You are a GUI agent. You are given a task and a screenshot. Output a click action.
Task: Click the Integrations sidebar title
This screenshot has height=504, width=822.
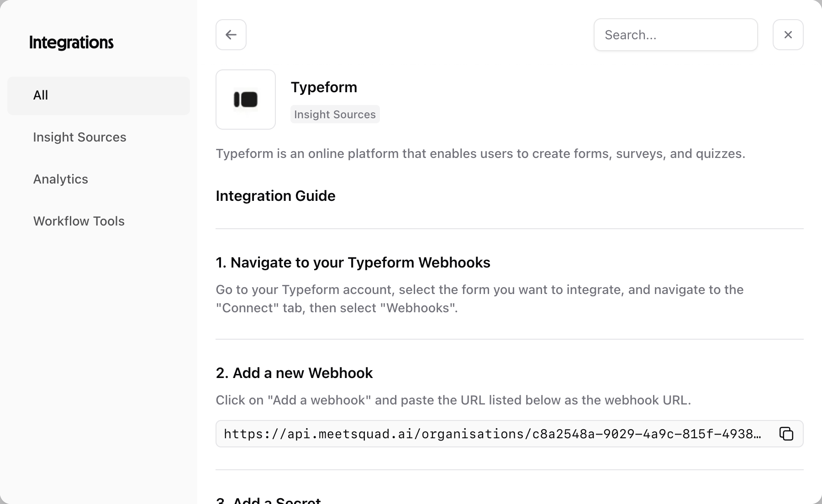pos(71,42)
